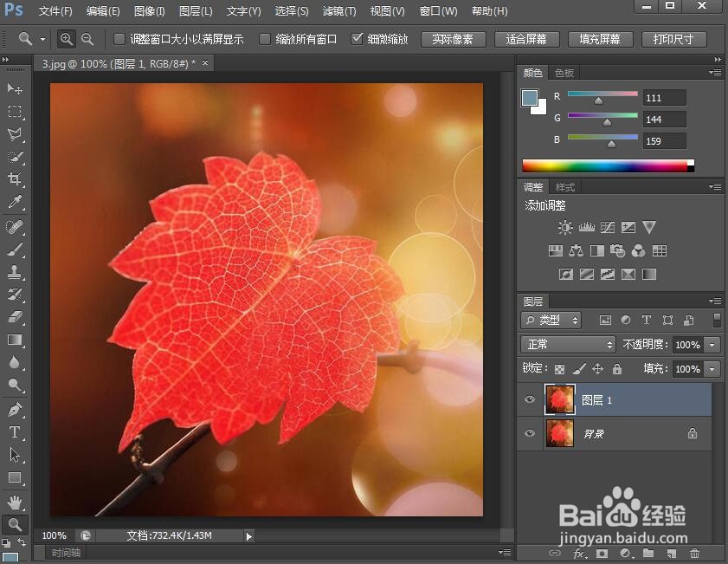Select the Quick Selection tool
Screen dimensions: 728x564
point(15,157)
